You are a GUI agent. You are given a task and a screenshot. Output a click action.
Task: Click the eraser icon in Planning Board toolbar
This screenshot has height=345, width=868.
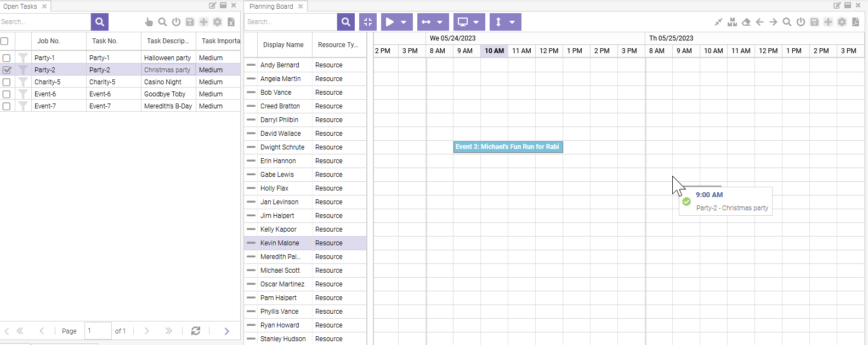tap(746, 22)
